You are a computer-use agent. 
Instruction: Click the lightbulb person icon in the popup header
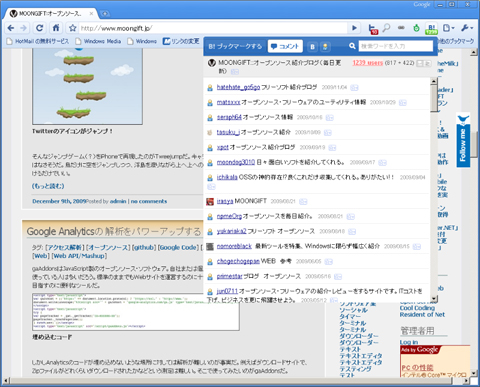325,47
